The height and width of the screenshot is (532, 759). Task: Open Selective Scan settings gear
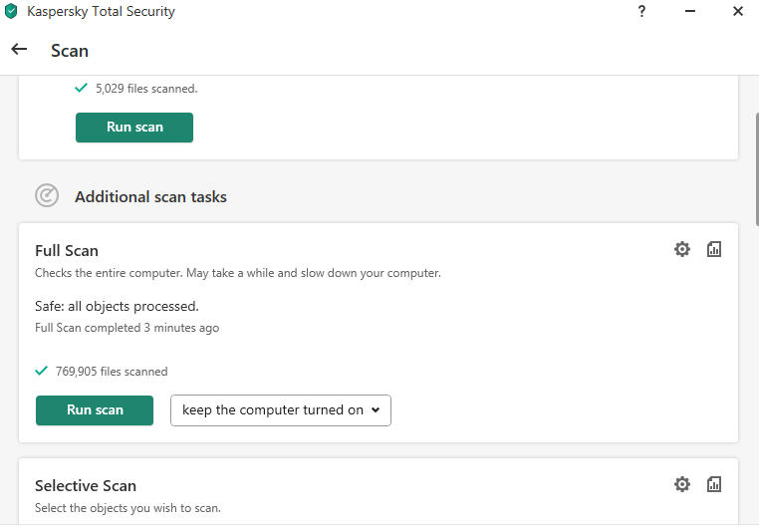[682, 484]
